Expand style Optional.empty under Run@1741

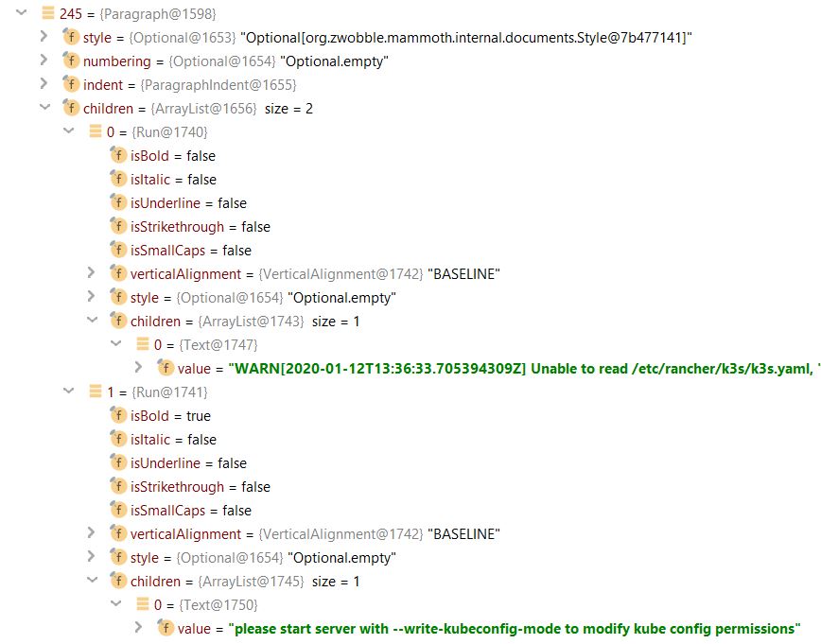coord(91,557)
